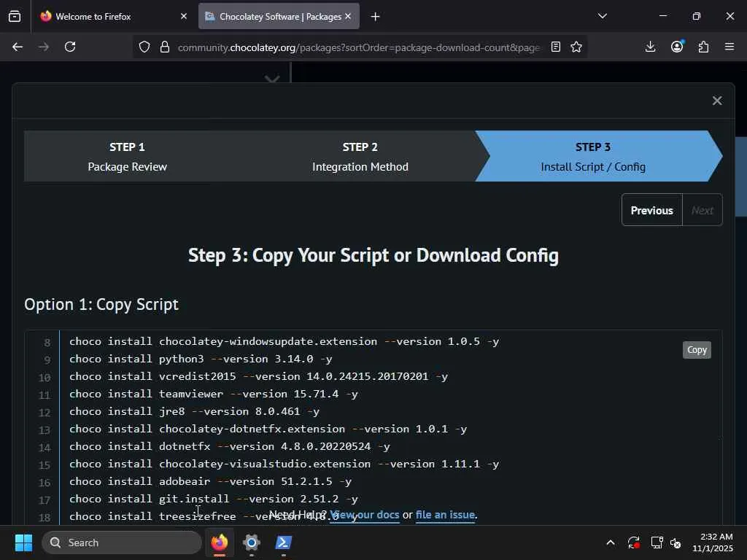The width and height of the screenshot is (747, 560).
Task: Bookmark this page with the star
Action: pyautogui.click(x=576, y=47)
